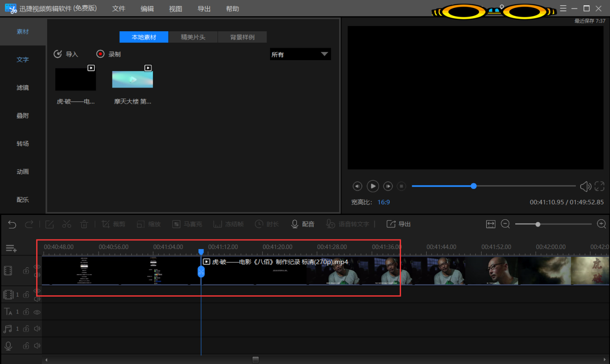Screen dimensions: 610x364
Task: Mute the preview player volume
Action: coord(585,186)
